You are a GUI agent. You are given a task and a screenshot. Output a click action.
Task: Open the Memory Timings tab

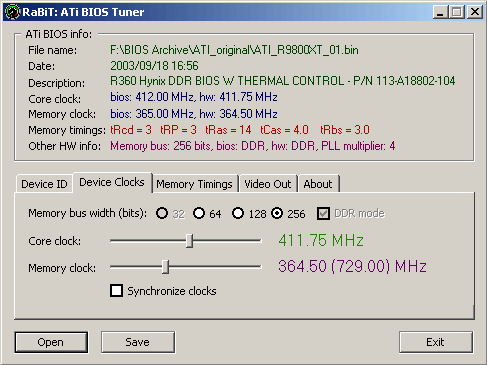point(194,184)
